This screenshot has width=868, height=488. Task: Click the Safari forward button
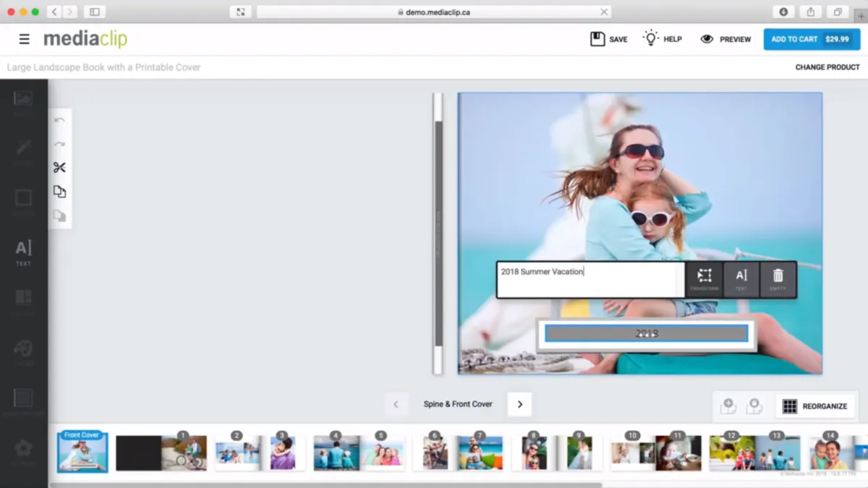70,12
